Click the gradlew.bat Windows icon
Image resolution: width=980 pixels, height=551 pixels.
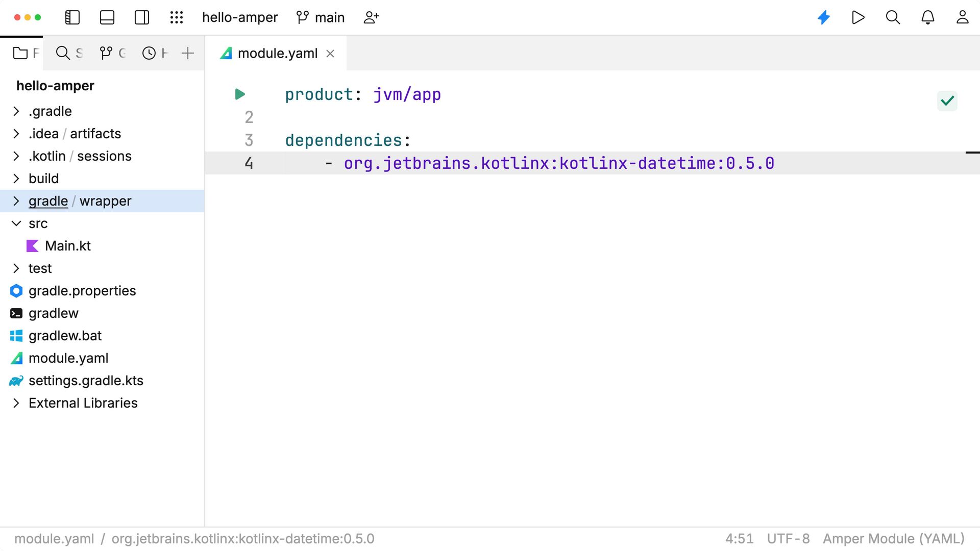pos(16,336)
